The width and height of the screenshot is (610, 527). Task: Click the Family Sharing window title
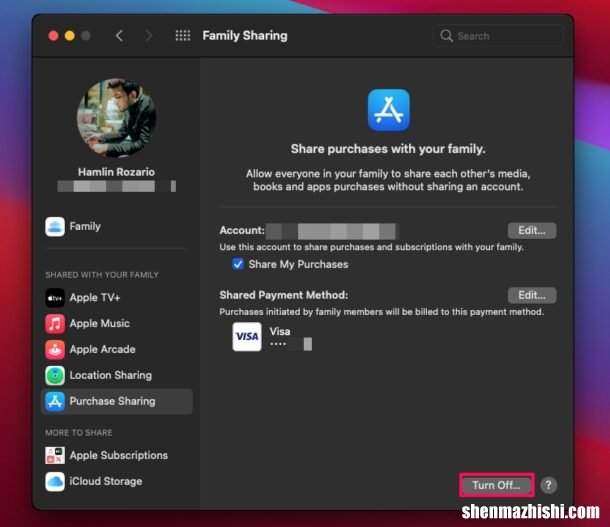click(245, 36)
